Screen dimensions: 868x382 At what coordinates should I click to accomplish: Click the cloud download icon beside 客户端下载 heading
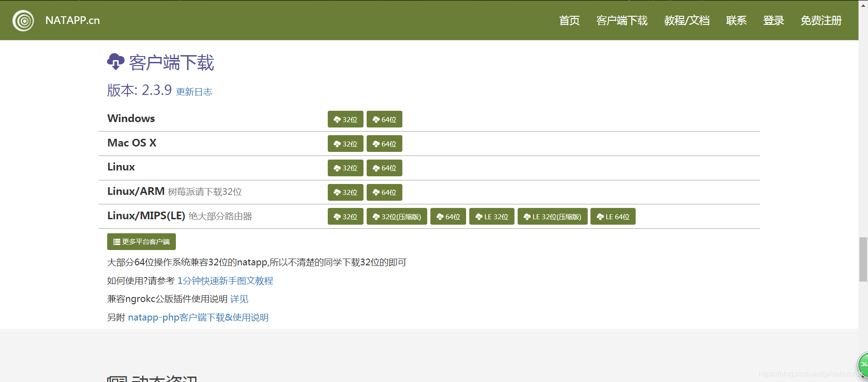click(116, 62)
